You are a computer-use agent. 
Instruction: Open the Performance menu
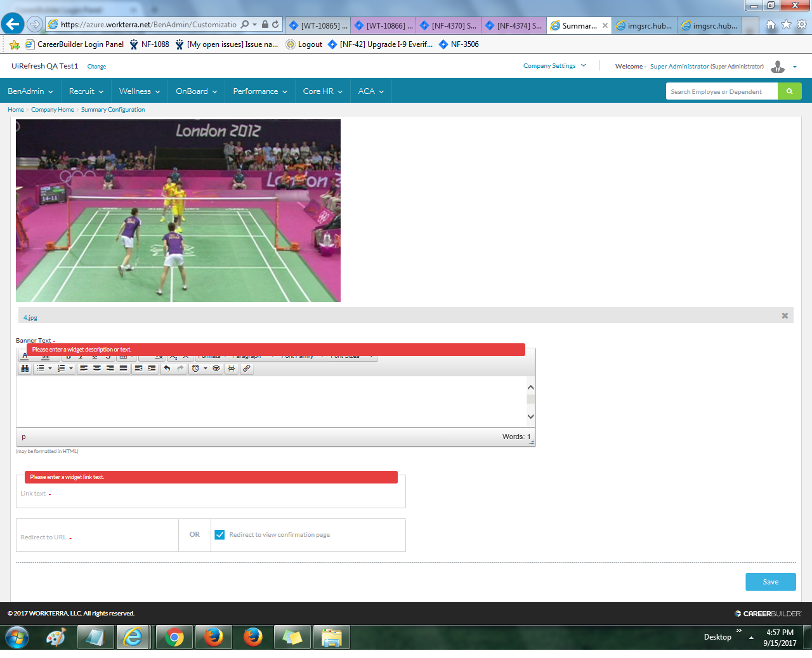click(259, 91)
